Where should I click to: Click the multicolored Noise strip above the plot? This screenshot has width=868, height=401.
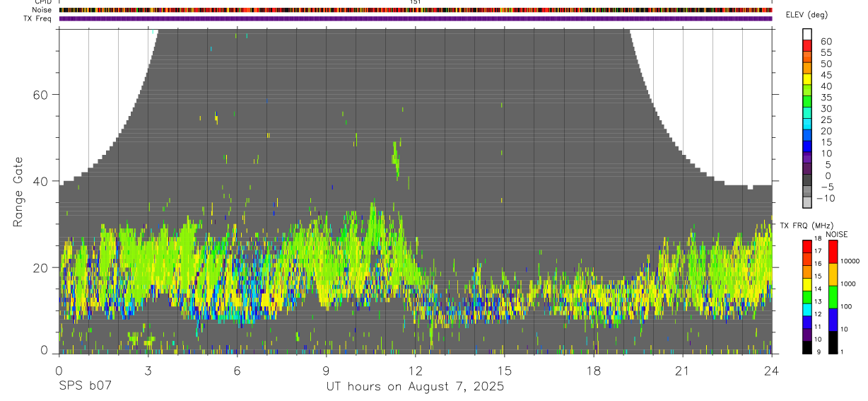pyautogui.click(x=416, y=11)
